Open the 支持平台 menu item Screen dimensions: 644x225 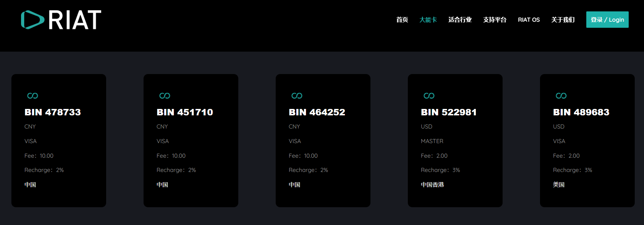click(495, 20)
